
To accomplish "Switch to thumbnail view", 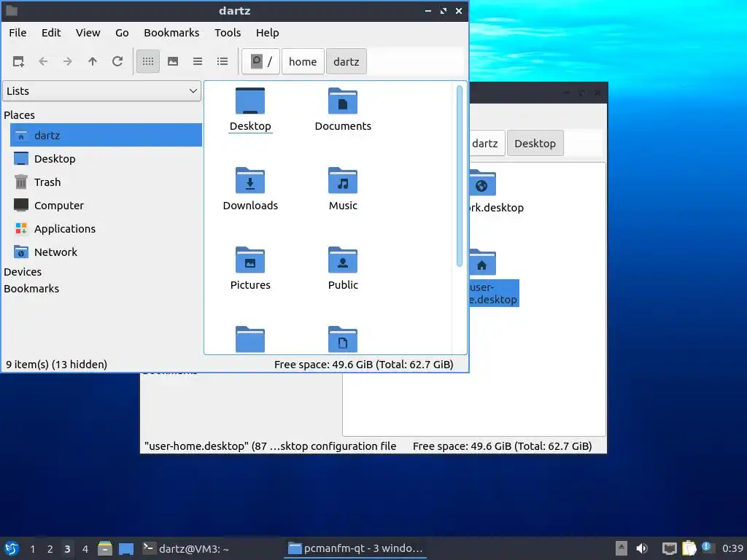I will (173, 61).
